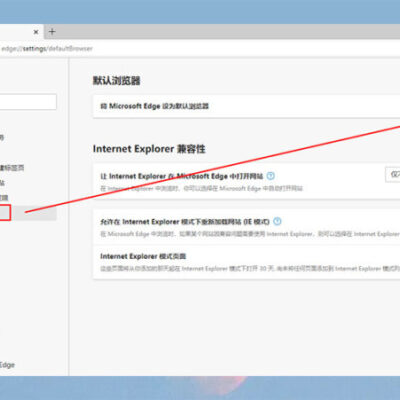
Task: Click the settings search box in sidebar
Action: click(28, 102)
